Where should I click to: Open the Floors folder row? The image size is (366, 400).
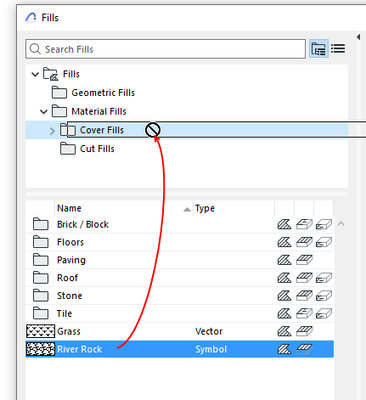pyautogui.click(x=179, y=242)
